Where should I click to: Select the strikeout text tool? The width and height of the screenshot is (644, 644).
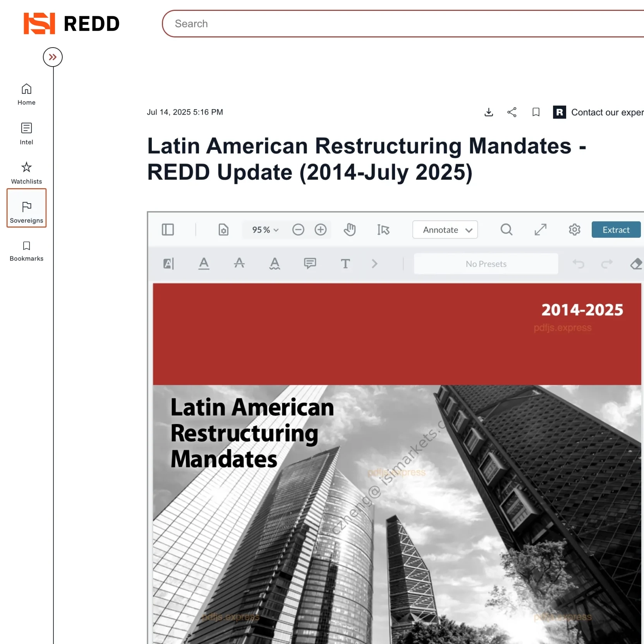pyautogui.click(x=239, y=264)
